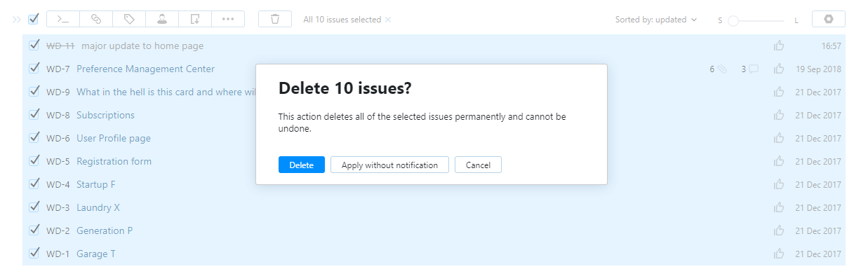Click the struck-through WD-11 issue ID
Viewport: 868px width, 276px height.
(x=60, y=46)
